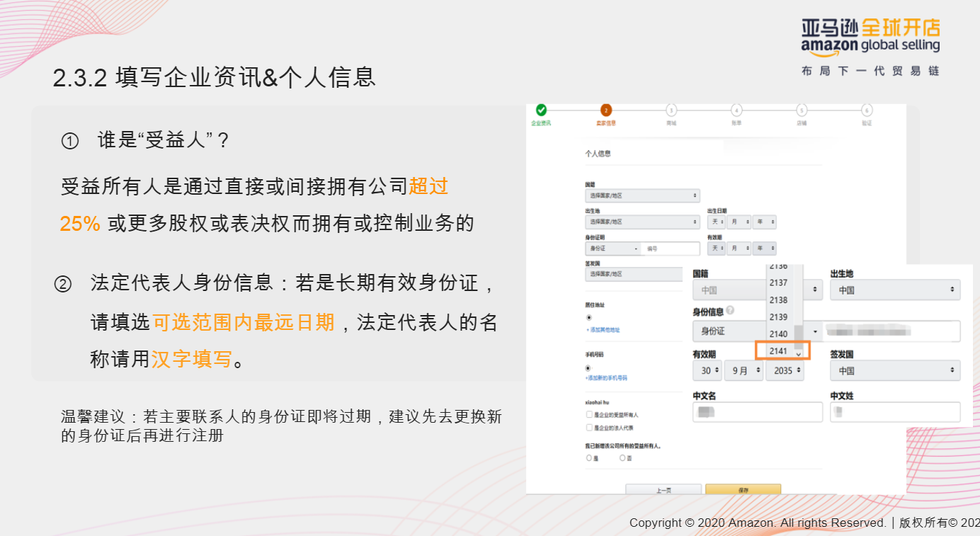The image size is (980, 536).
Task: Click the help question mark beside 身份信息
Action: tap(730, 310)
